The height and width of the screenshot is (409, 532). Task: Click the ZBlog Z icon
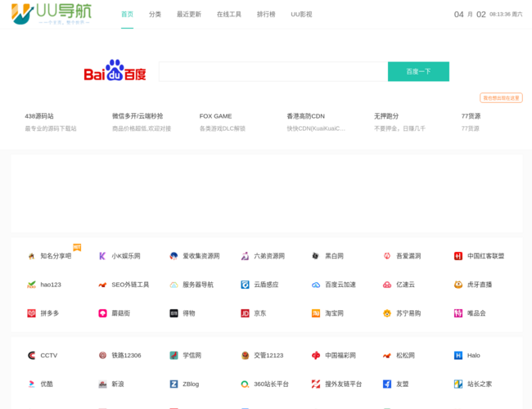174,384
